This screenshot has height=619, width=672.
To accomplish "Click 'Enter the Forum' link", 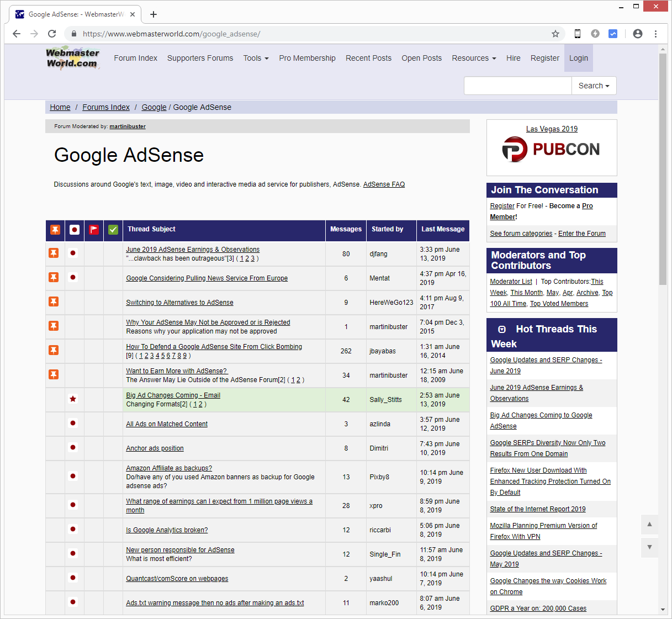I will click(x=582, y=234).
